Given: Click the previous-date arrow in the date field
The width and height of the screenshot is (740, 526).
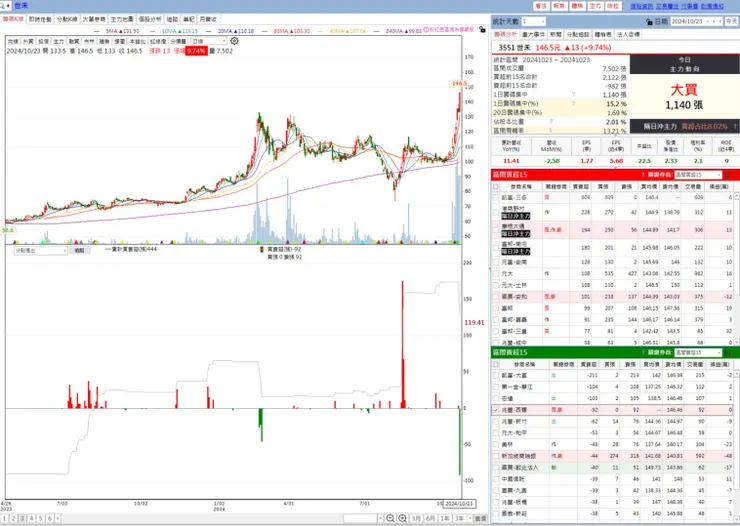Looking at the screenshot, I should 715,22.
